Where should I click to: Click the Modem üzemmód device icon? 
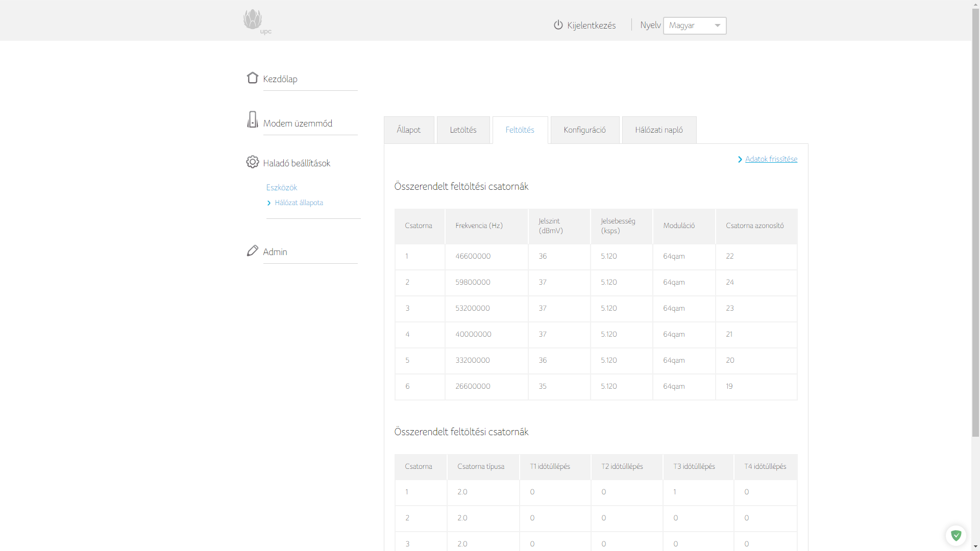252,119
